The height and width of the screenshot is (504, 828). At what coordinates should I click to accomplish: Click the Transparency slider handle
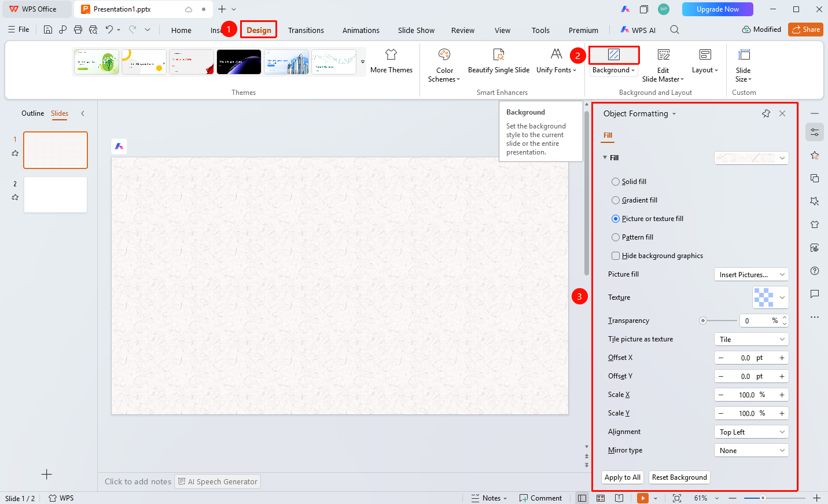[703, 321]
